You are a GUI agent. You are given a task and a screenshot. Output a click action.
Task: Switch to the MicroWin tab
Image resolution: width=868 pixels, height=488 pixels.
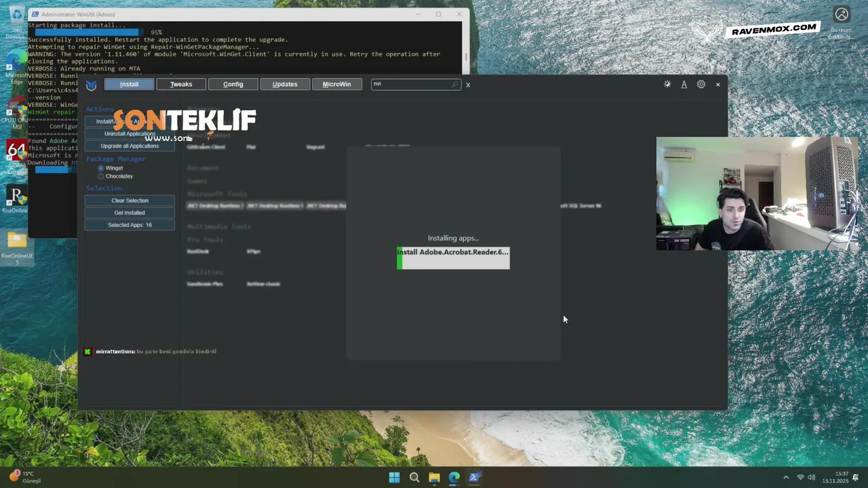coord(337,84)
